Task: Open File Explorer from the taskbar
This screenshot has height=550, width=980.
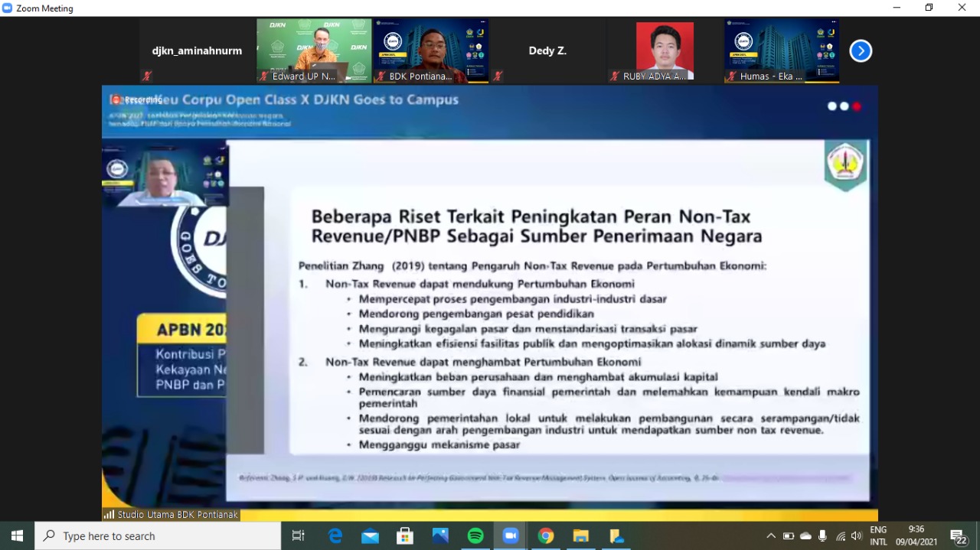Action: click(581, 536)
